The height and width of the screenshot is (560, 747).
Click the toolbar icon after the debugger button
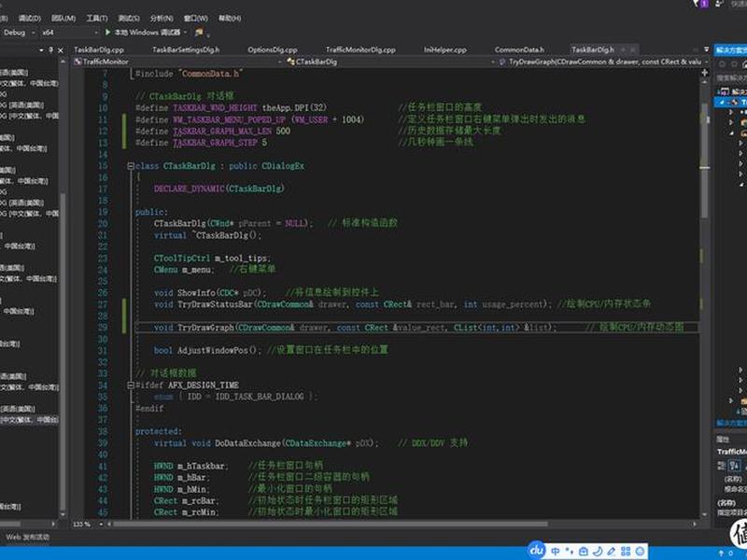[x=199, y=33]
